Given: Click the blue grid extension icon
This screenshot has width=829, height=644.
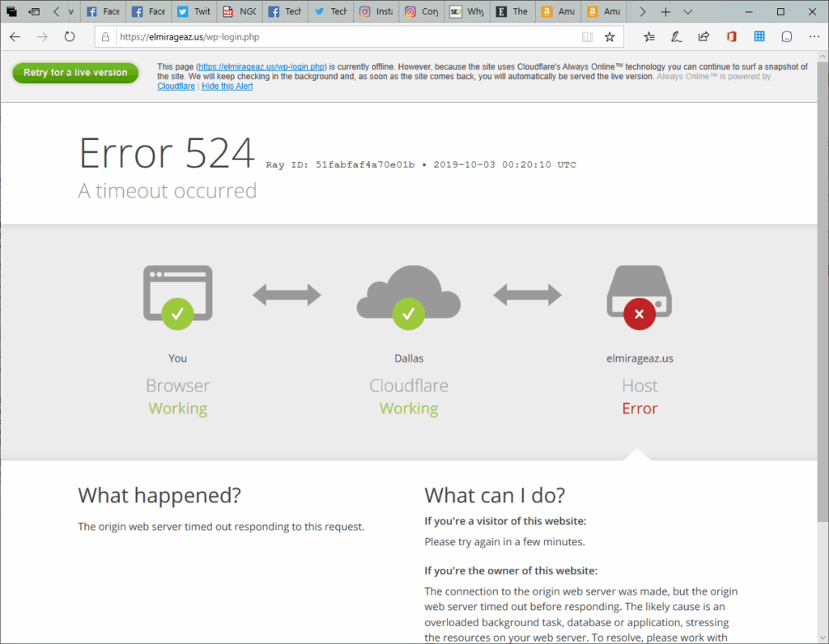Looking at the screenshot, I should point(759,36).
